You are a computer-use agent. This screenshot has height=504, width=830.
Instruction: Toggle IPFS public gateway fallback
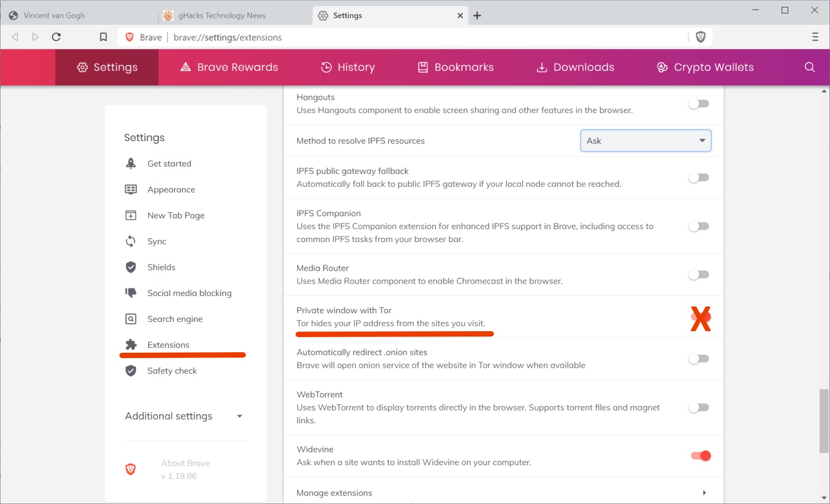pyautogui.click(x=699, y=177)
